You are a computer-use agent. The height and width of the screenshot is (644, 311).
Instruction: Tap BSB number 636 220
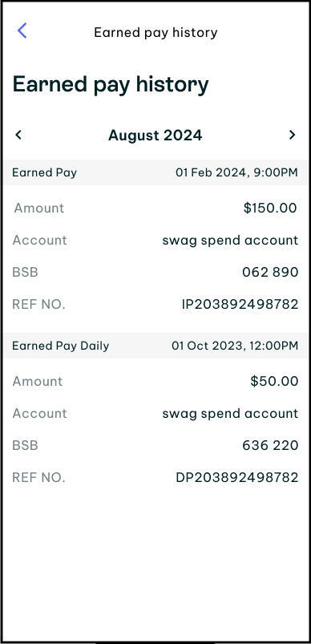(270, 446)
